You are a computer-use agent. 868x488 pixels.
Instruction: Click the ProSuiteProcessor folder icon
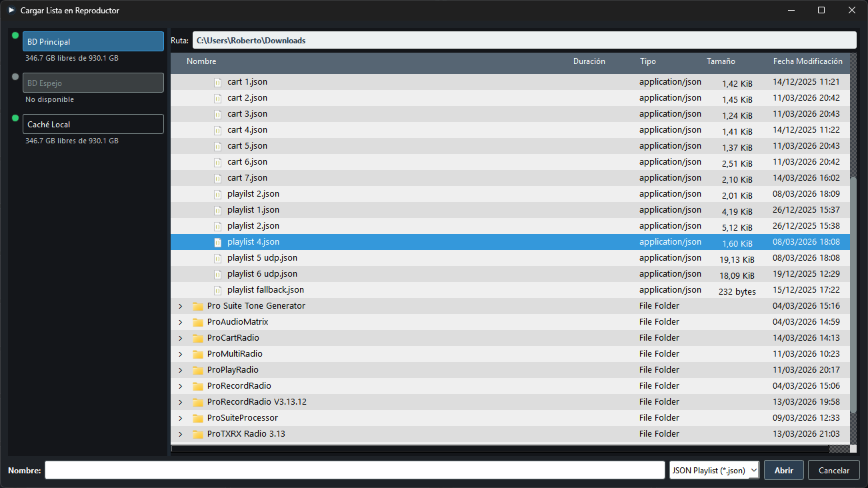[x=197, y=418]
